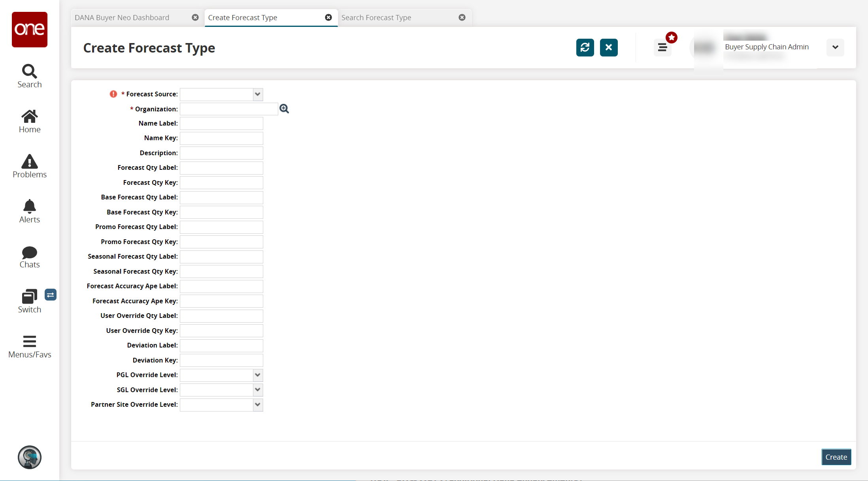Open the Alerts bell icon
The width and height of the screenshot is (868, 481).
29,207
